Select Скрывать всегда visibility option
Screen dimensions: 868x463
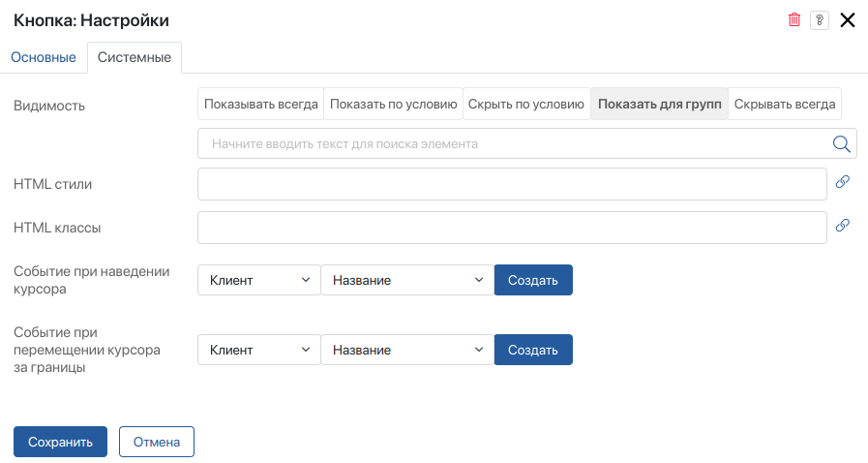tap(785, 104)
